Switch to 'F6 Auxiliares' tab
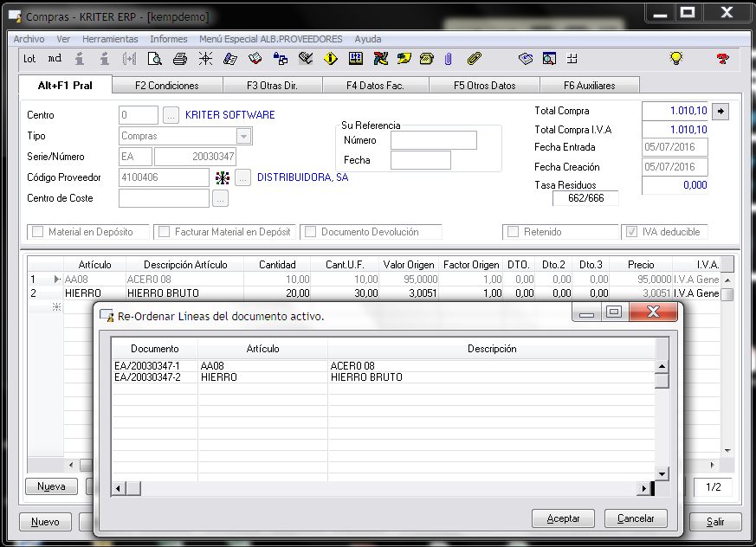This screenshot has height=547, width=756. pos(590,86)
